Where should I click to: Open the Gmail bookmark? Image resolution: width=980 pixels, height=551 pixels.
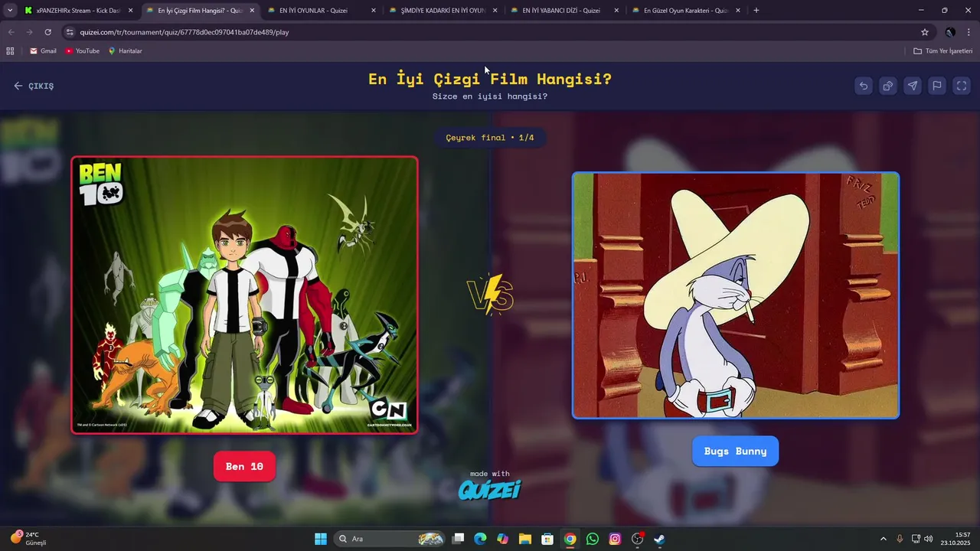pyautogui.click(x=43, y=51)
